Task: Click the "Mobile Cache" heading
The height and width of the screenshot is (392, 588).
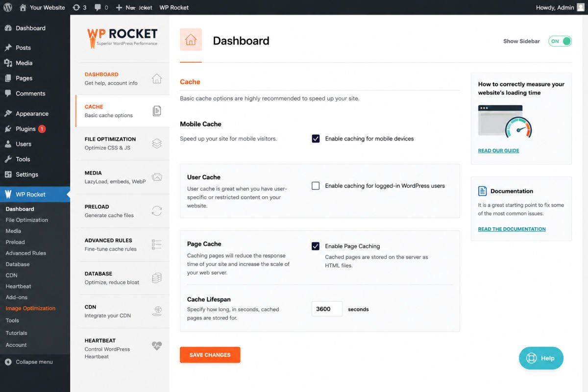Action: point(200,124)
